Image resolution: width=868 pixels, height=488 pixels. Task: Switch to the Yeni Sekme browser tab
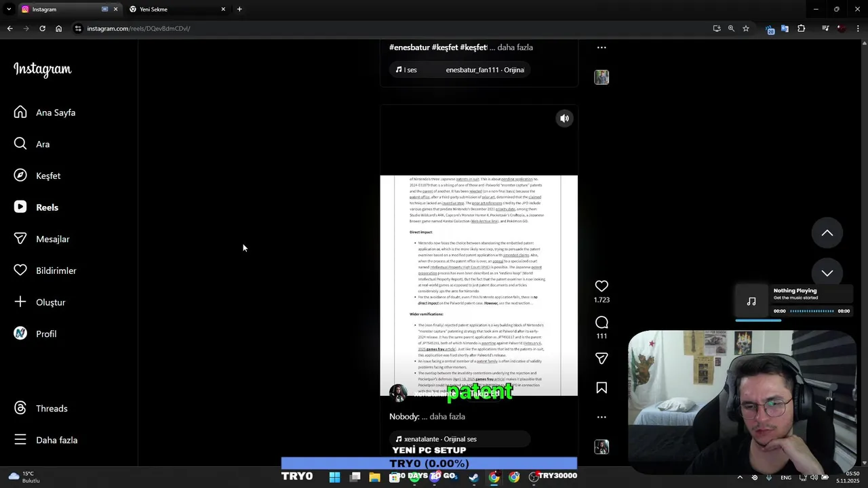tap(176, 9)
